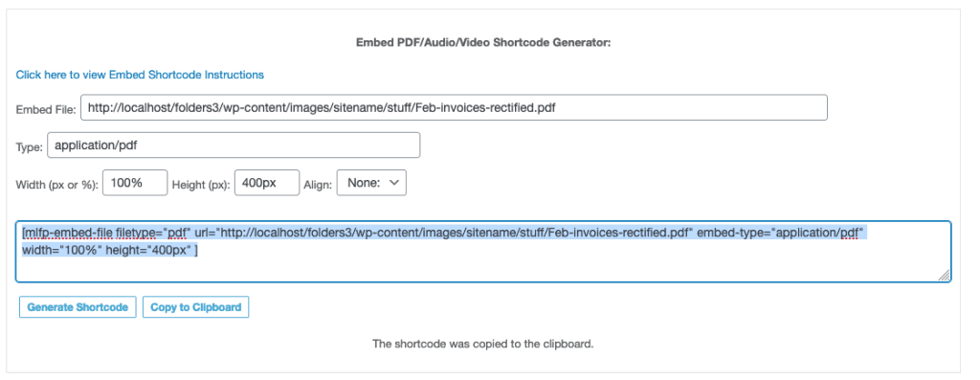Open the Embed Shortcode Instructions link

tap(140, 75)
